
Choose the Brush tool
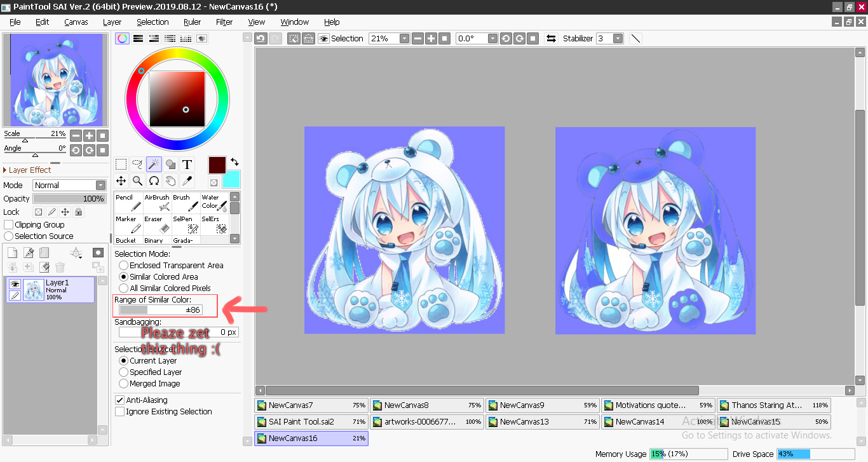(186, 203)
